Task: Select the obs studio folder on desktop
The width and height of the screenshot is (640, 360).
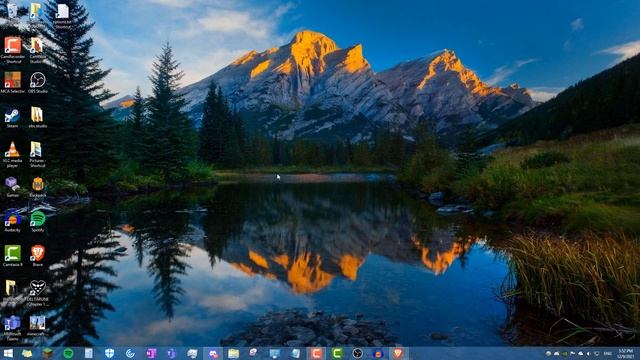Action: (x=37, y=118)
